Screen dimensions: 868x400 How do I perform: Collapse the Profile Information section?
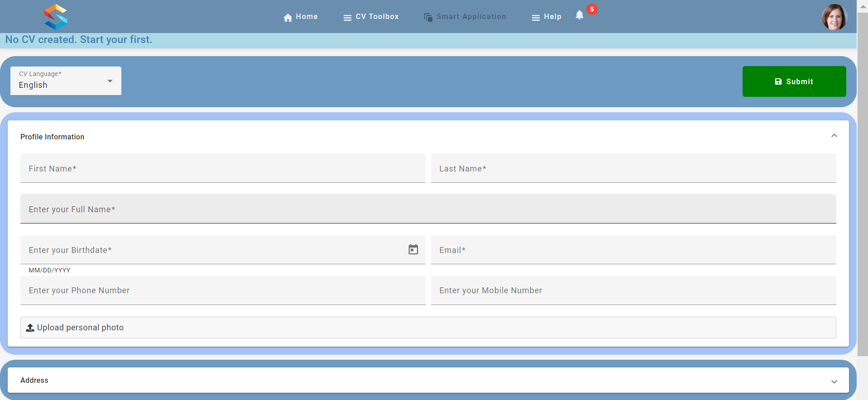pyautogui.click(x=834, y=136)
